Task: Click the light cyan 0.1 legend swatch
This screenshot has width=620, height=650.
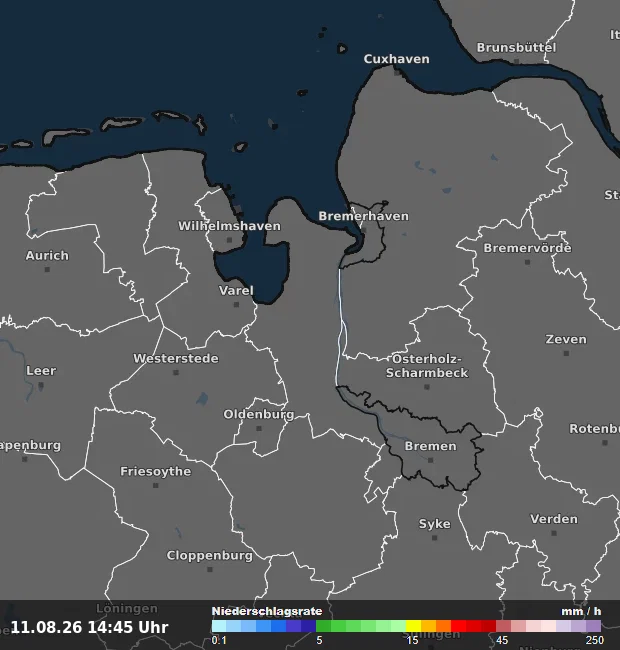Action: [219, 626]
